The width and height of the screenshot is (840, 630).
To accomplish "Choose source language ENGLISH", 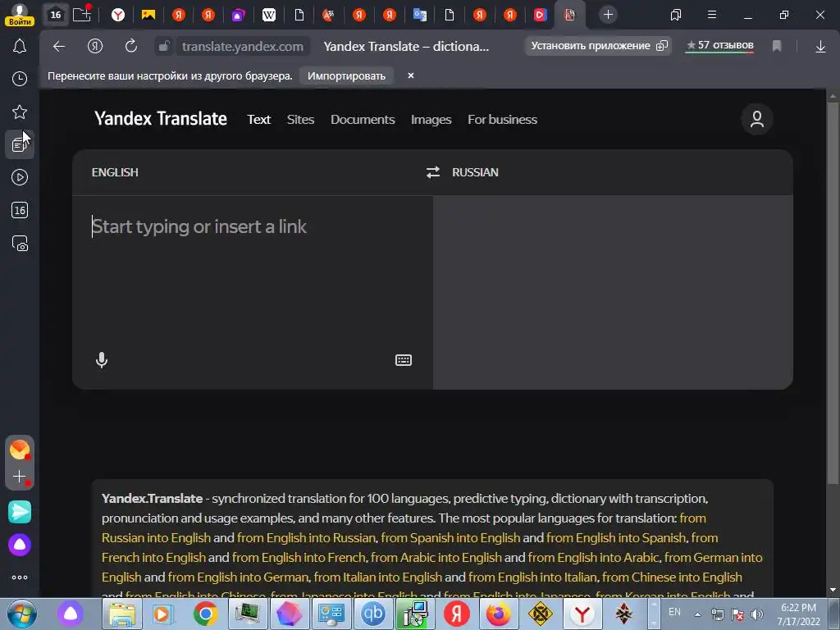I will click(115, 172).
